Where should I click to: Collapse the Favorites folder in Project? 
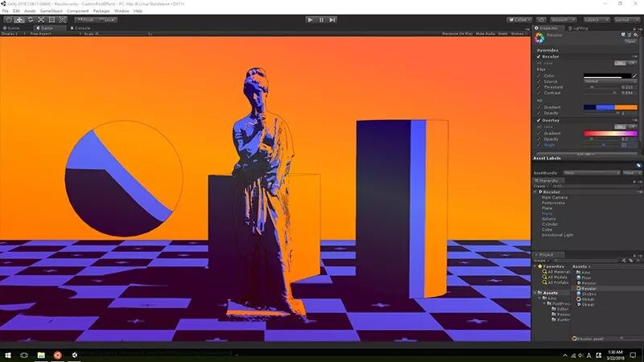[x=536, y=267]
